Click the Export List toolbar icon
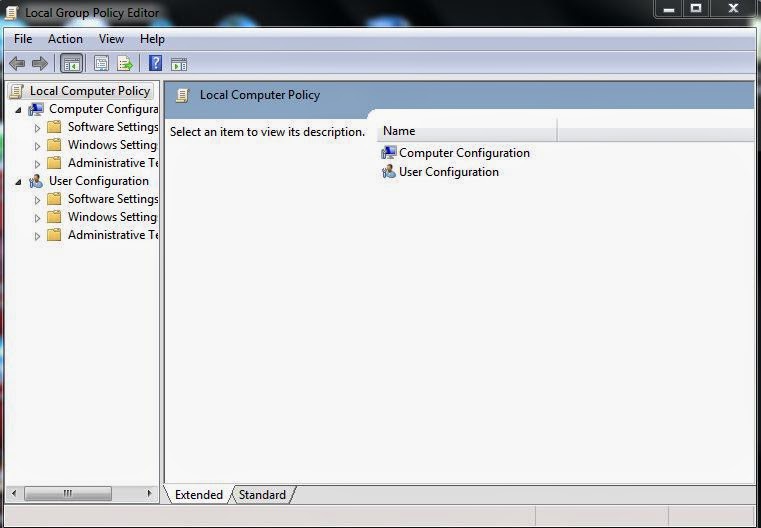The width and height of the screenshot is (761, 528). click(125, 64)
